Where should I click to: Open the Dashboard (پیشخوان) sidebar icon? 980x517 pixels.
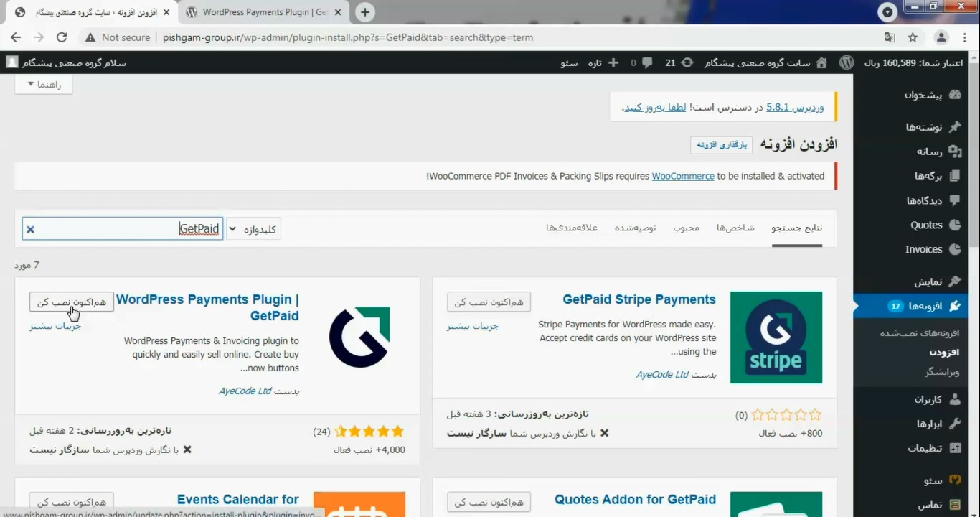954,95
